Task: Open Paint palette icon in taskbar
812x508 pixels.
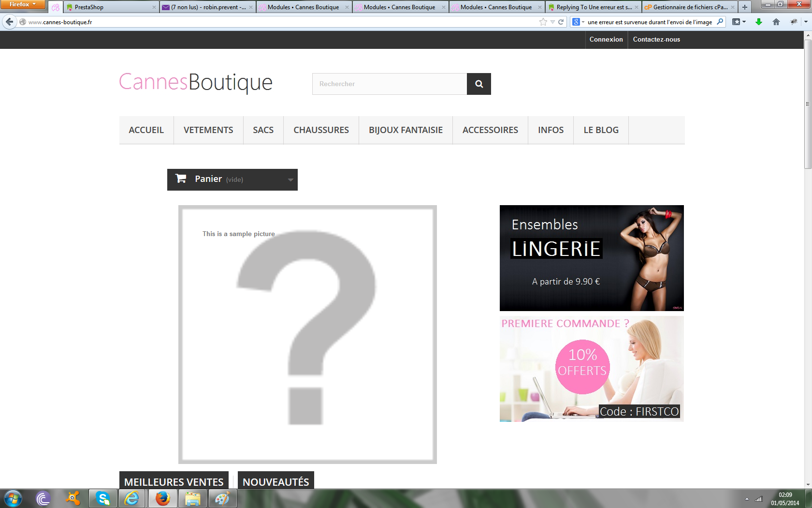Action: click(x=222, y=498)
